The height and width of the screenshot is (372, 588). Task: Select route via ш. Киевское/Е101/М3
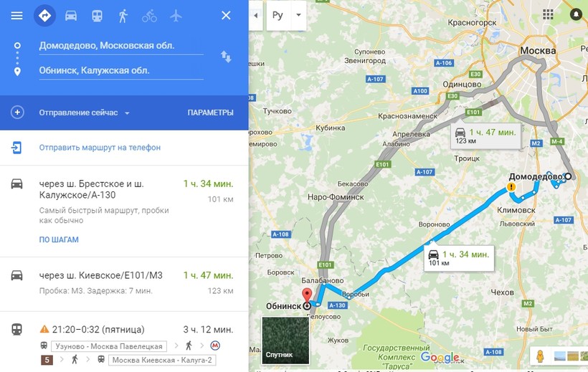tap(124, 284)
